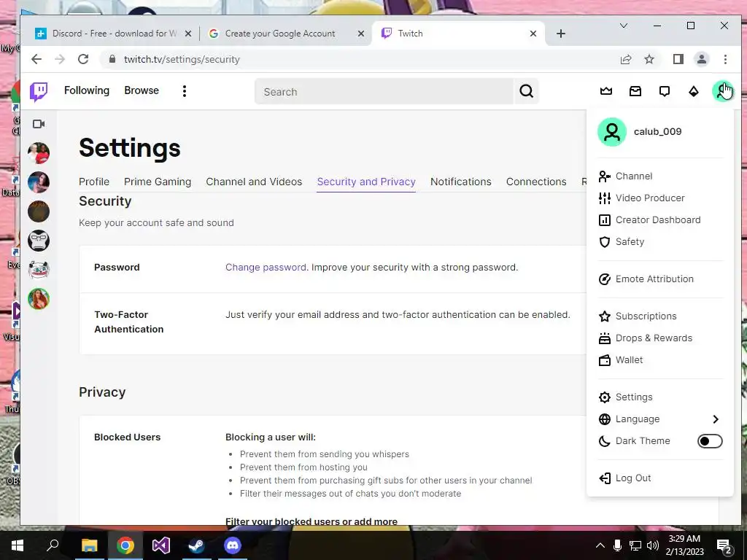Bookmark this page with star icon
This screenshot has height=560, width=747.
coord(649,59)
